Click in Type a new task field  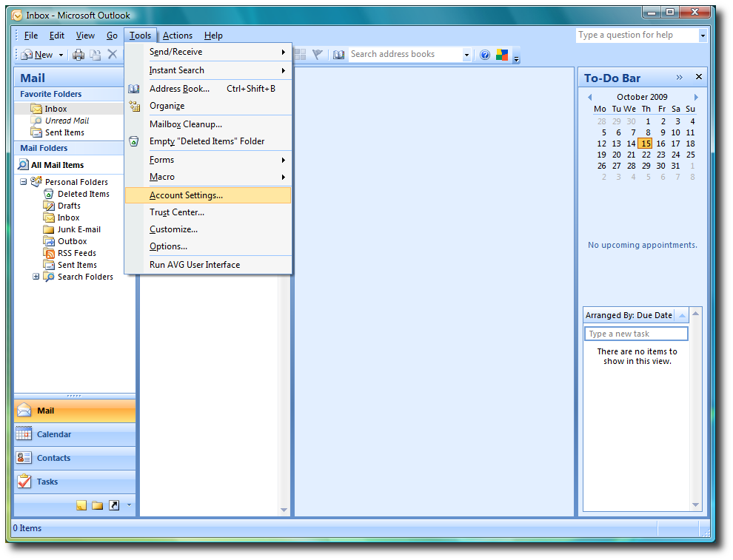click(x=636, y=334)
